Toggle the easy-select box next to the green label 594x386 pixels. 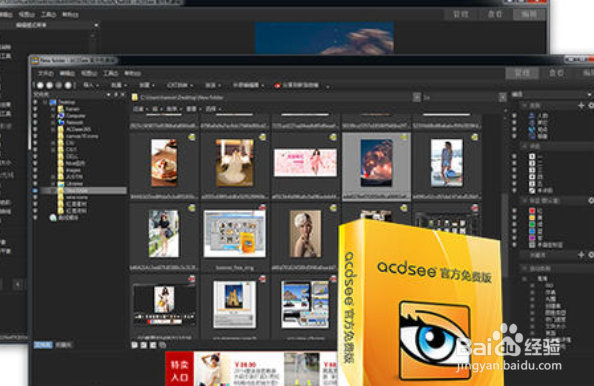514,224
